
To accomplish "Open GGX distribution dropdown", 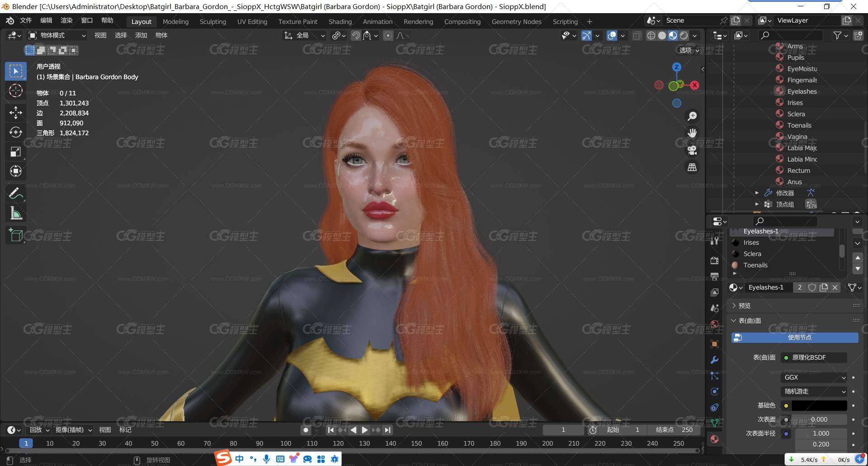I will pos(814,377).
